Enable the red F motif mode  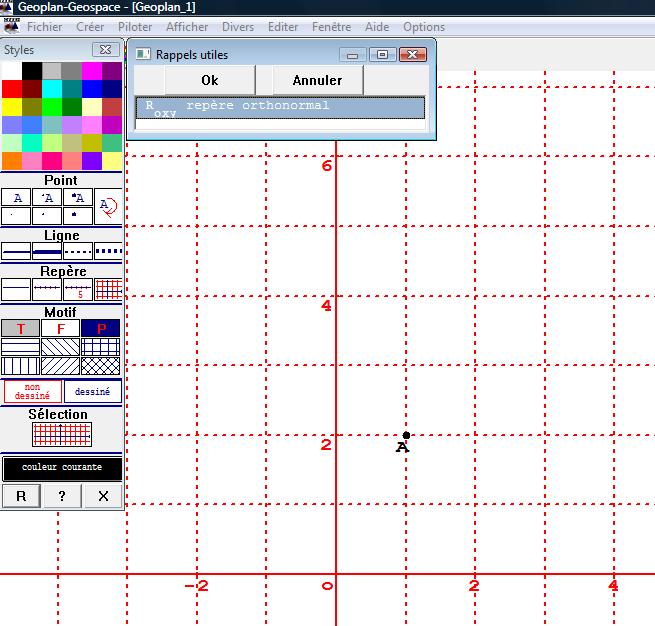61,328
